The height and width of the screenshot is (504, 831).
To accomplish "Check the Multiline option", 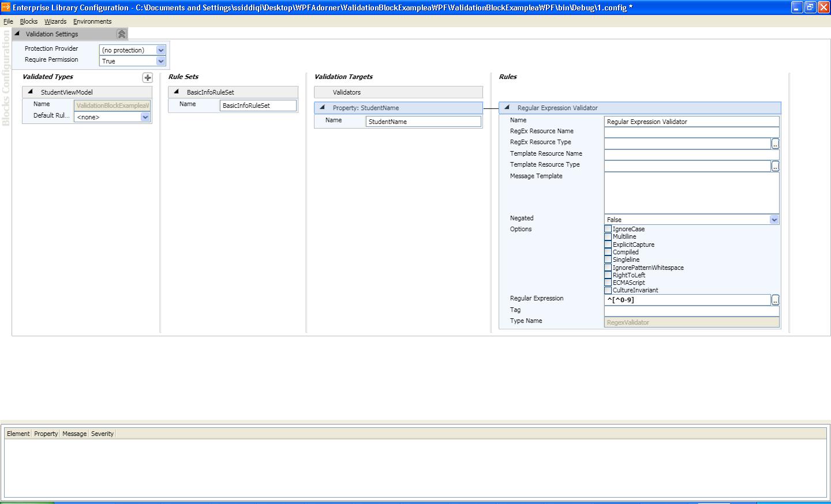I will click(608, 236).
